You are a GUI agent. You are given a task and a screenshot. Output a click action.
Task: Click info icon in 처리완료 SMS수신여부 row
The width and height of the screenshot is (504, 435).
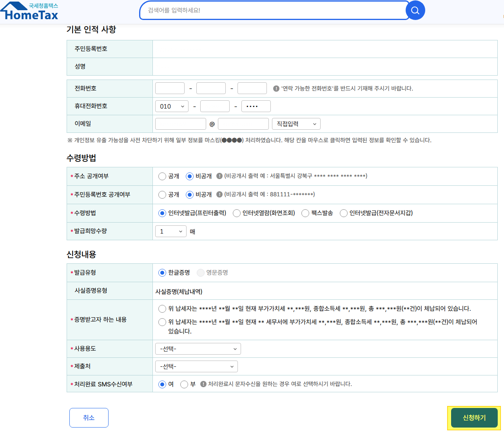[203, 384]
